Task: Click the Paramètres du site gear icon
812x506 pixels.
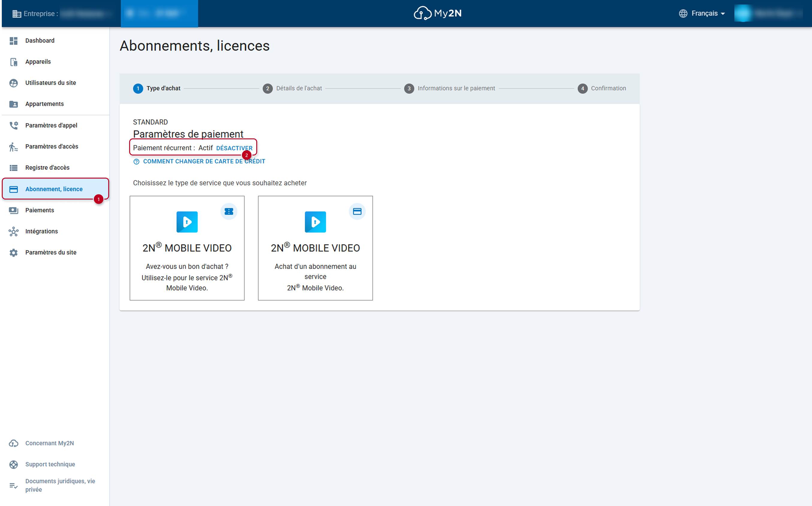Action: pos(13,253)
